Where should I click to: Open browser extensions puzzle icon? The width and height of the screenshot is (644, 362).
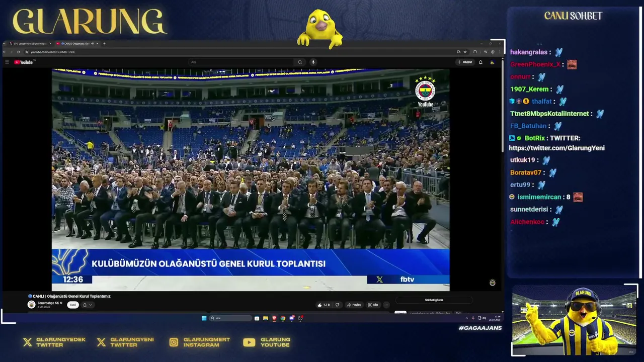tap(475, 52)
